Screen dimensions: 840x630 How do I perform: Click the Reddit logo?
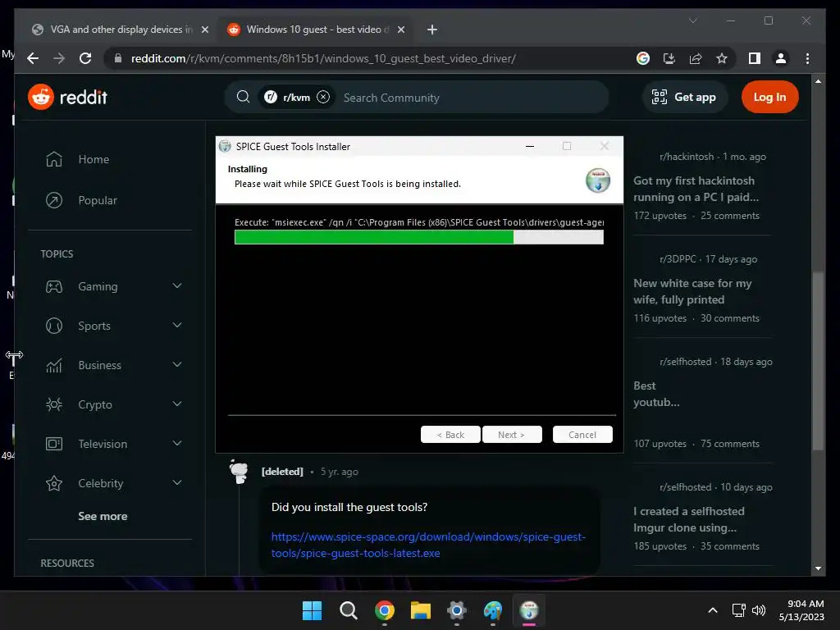click(67, 97)
